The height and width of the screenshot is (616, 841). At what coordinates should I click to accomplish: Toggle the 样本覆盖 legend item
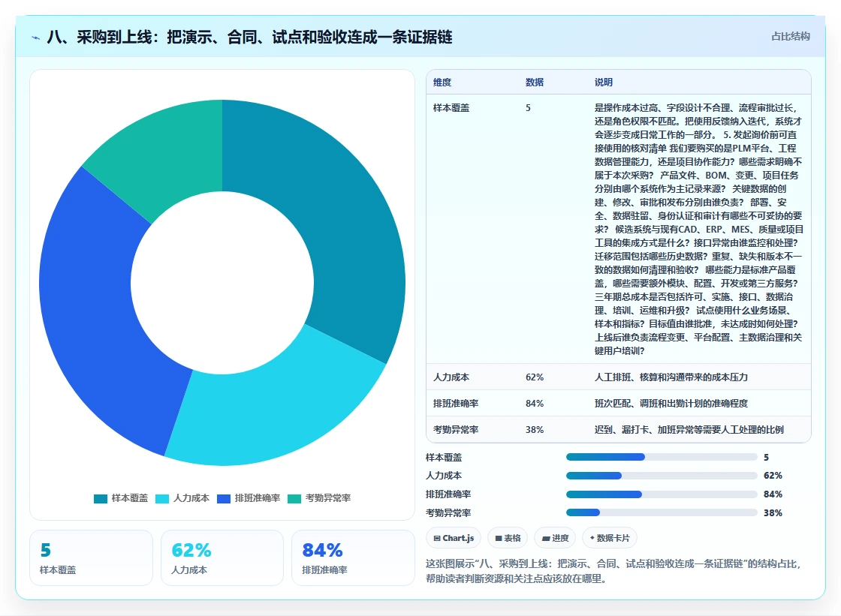click(x=121, y=498)
